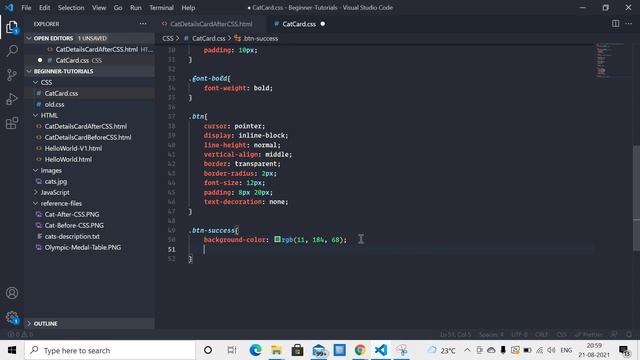640x360 pixels.
Task: Open Explorer Views and More Actions ellipsis
Action: click(x=143, y=24)
